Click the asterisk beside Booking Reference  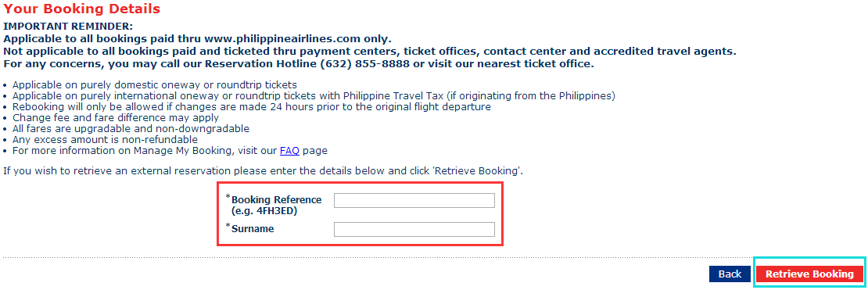(x=228, y=196)
